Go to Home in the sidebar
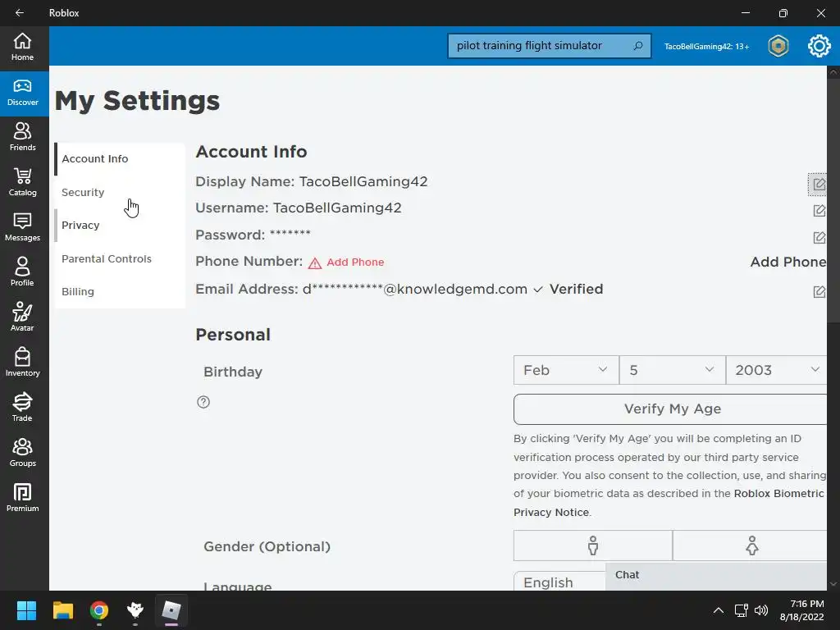 pos(22,48)
